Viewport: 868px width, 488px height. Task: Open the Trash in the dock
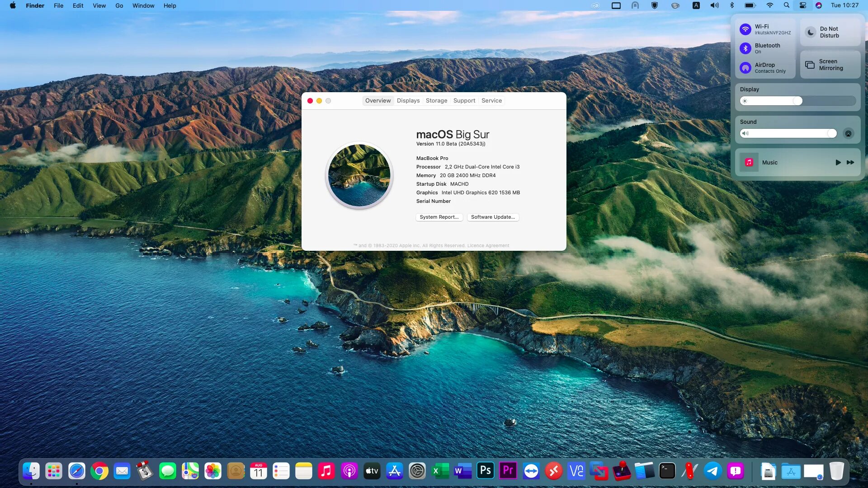point(837,471)
